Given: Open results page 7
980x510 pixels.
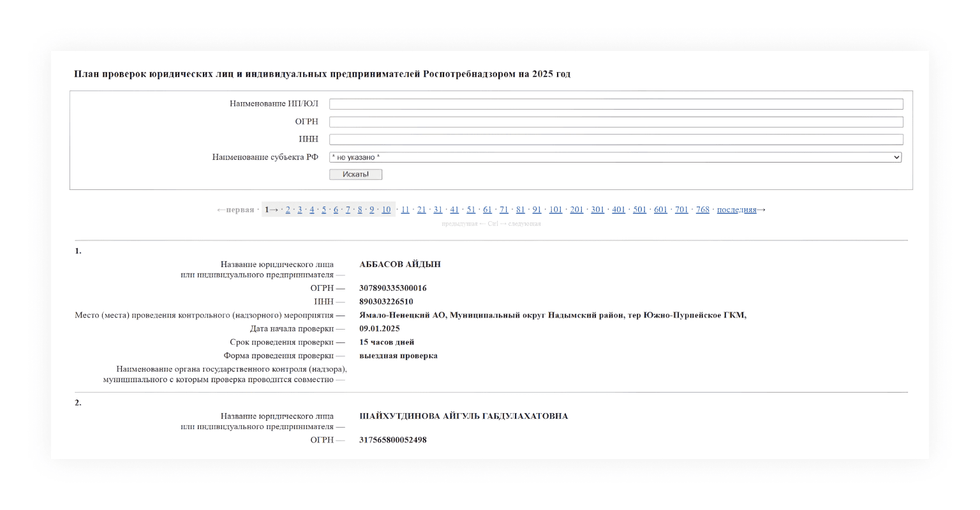Looking at the screenshot, I should pyautogui.click(x=348, y=210).
